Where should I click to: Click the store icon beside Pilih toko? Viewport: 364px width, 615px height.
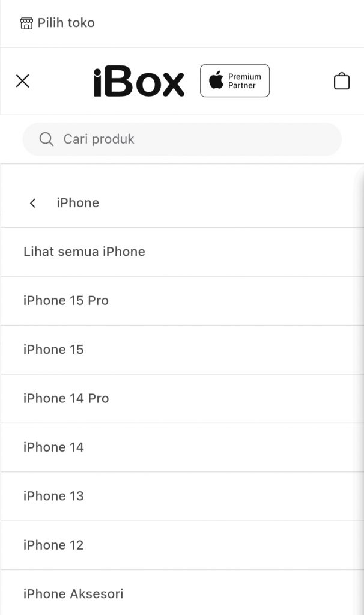coord(26,23)
